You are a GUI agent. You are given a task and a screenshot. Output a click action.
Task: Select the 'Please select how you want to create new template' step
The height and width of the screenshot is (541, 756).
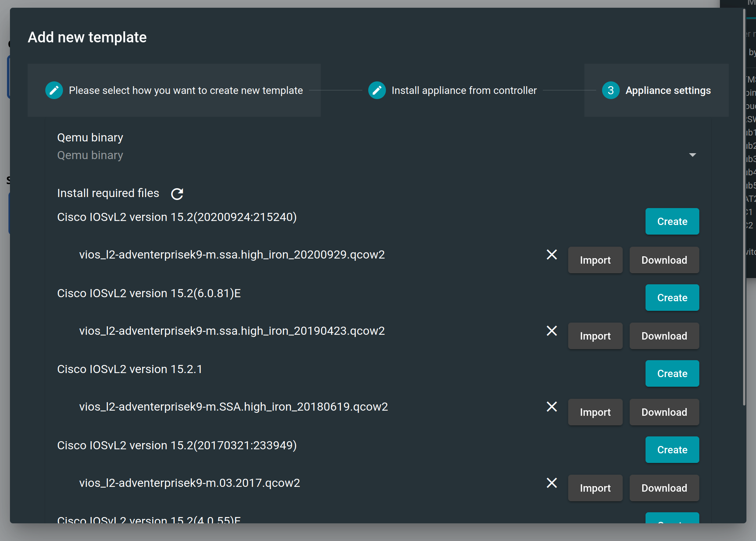(x=186, y=90)
